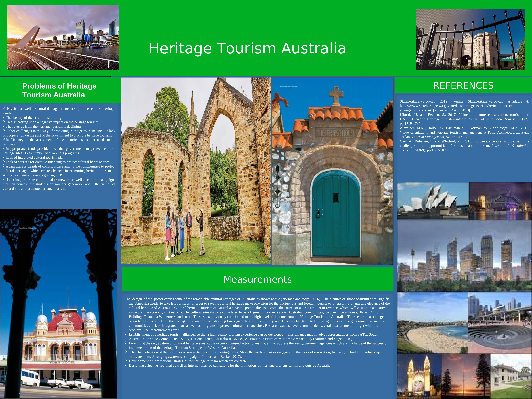532x399 pixels.
Task: Select the Fremantle Prison gate photo
Action: coord(470,40)
